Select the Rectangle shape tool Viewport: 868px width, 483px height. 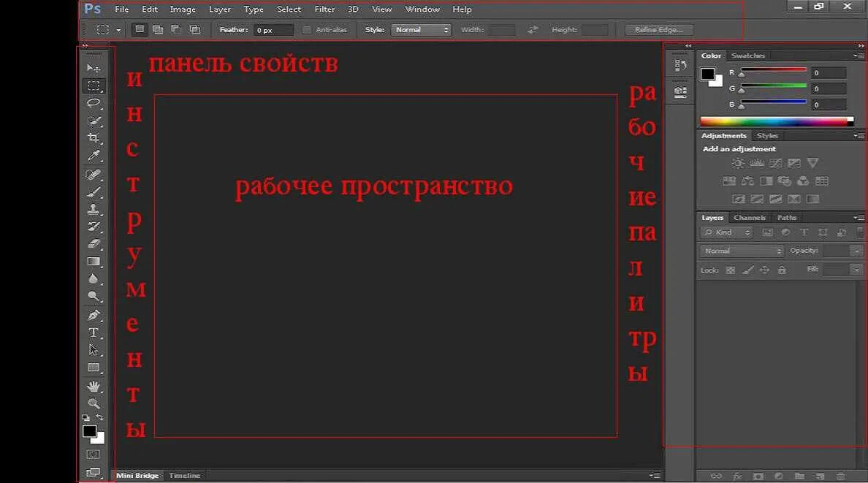coord(93,368)
